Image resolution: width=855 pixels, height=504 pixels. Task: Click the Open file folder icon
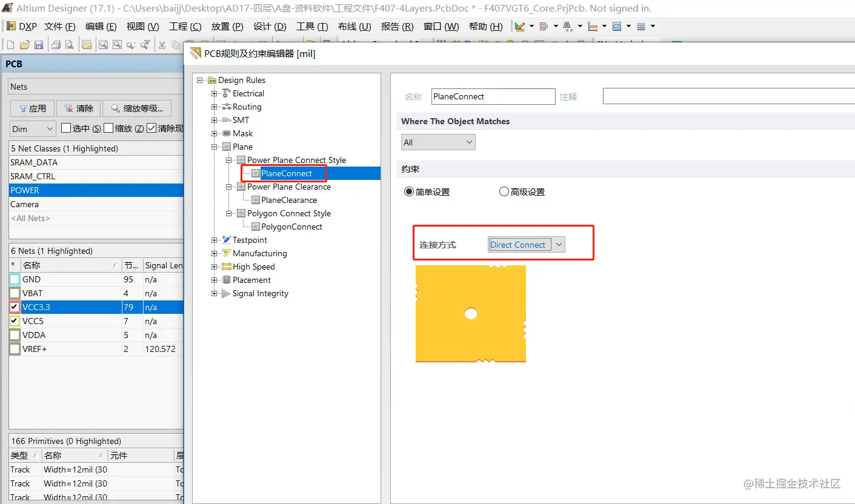24,45
